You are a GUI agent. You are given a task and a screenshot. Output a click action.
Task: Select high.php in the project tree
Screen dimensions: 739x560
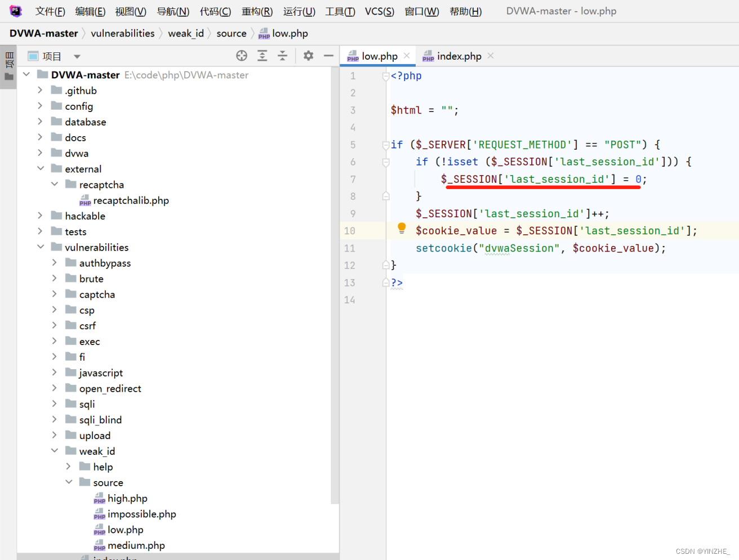121,498
